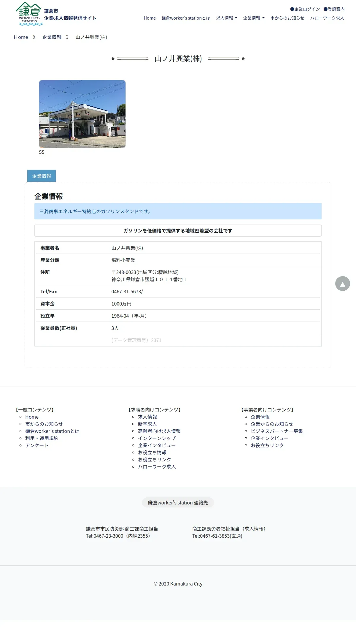Screen dimensions: 356x644
Task: Click the 燃料小売業 industry value
Action: coord(123,260)
